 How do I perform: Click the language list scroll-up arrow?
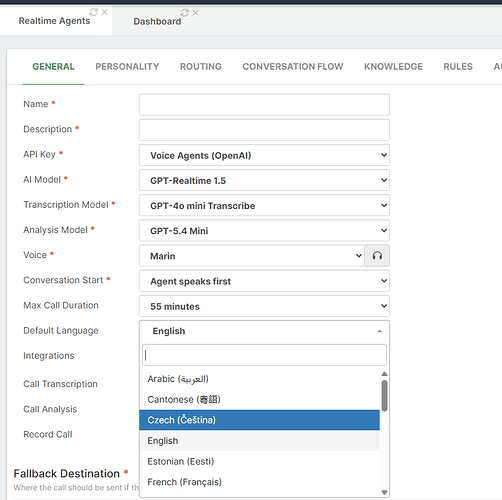(x=384, y=374)
